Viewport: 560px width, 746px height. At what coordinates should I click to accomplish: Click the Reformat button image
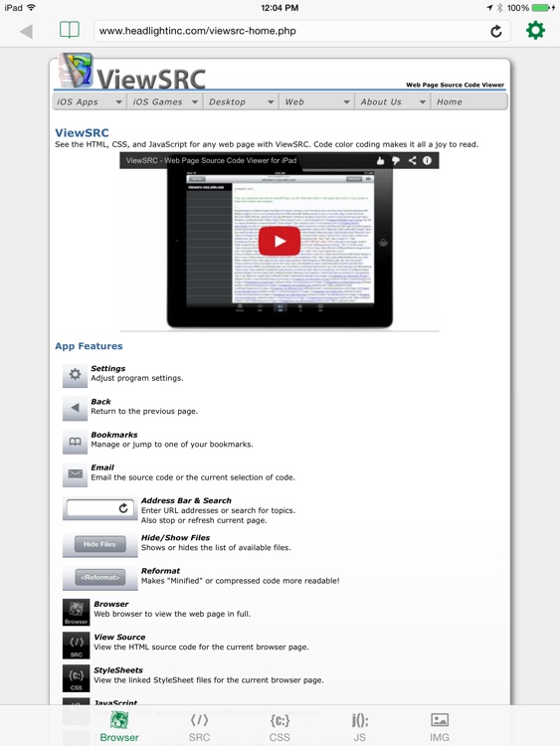[99, 578]
